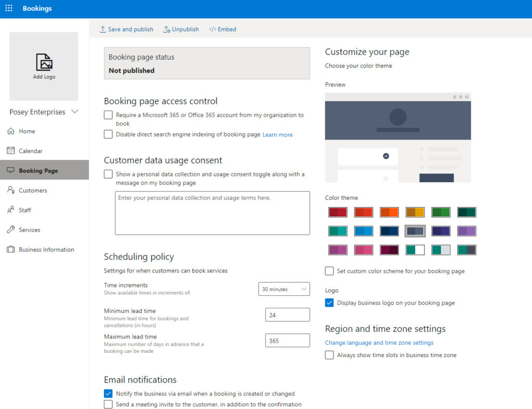The width and height of the screenshot is (532, 409).
Task: Click the Save and publish upload icon
Action: 102,30
